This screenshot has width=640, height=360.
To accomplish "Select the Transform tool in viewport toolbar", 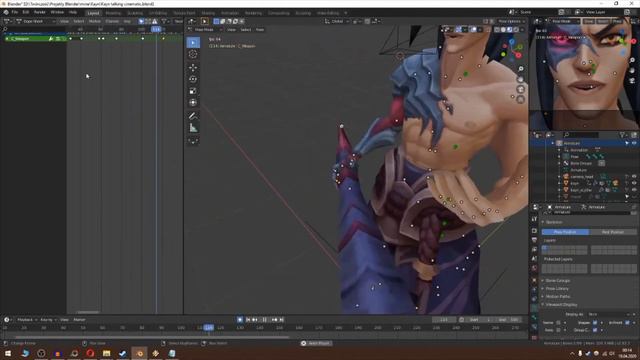I will (193, 103).
